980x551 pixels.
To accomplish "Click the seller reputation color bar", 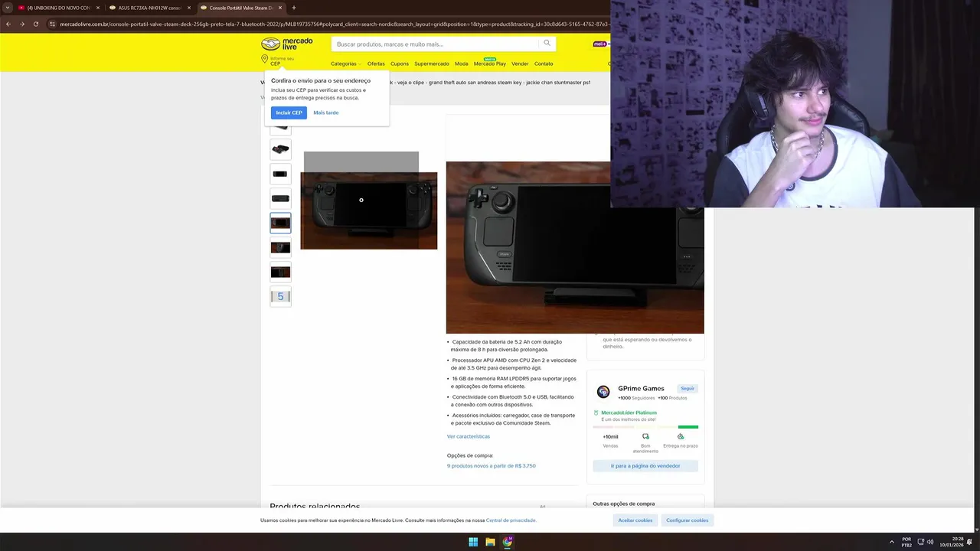I will tap(645, 427).
